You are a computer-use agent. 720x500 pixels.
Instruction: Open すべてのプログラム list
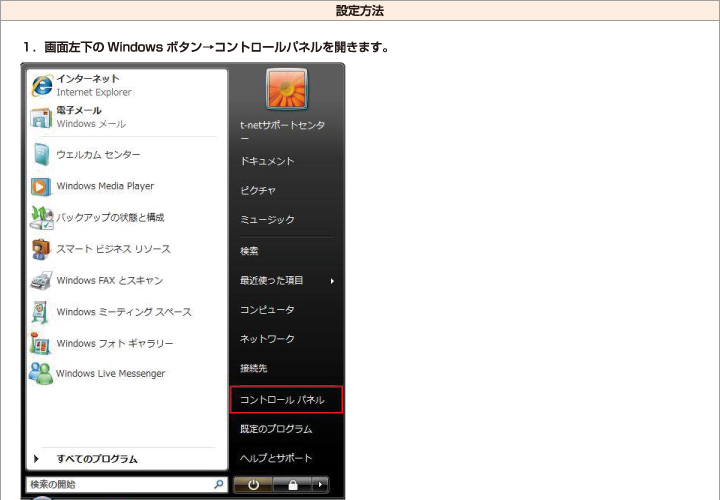[x=97, y=459]
